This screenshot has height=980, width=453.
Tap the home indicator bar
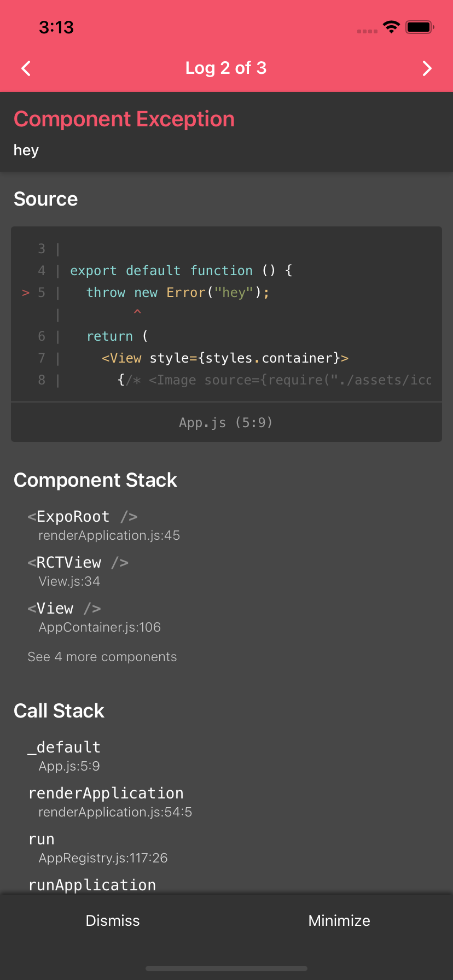pyautogui.click(x=226, y=969)
